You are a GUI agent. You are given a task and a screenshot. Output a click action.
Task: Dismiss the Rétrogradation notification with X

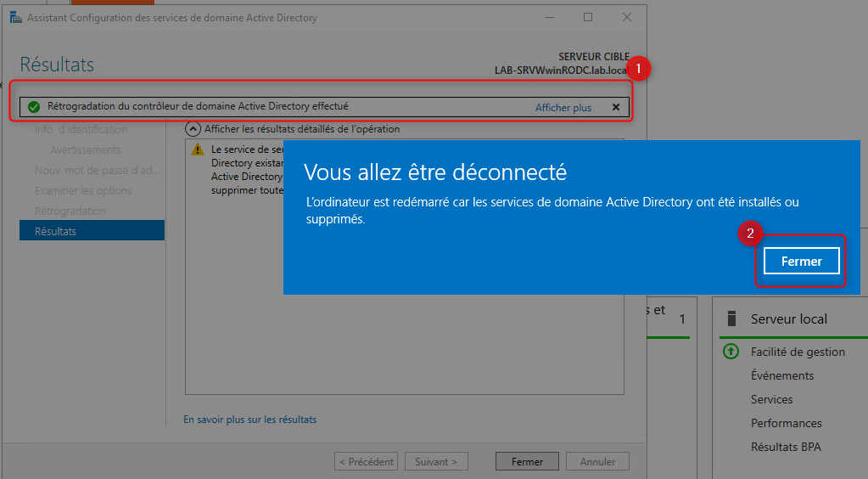615,108
